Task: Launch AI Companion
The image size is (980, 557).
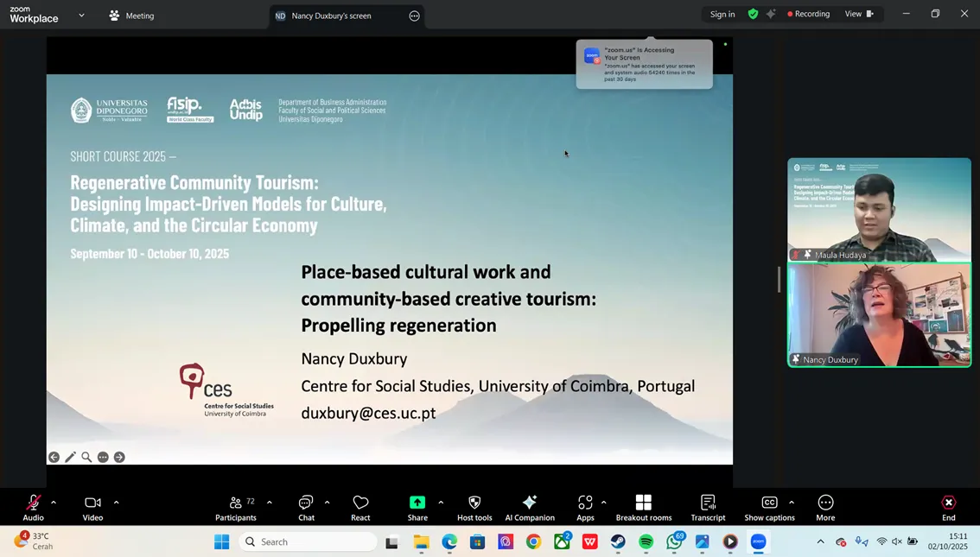Action: pyautogui.click(x=530, y=507)
